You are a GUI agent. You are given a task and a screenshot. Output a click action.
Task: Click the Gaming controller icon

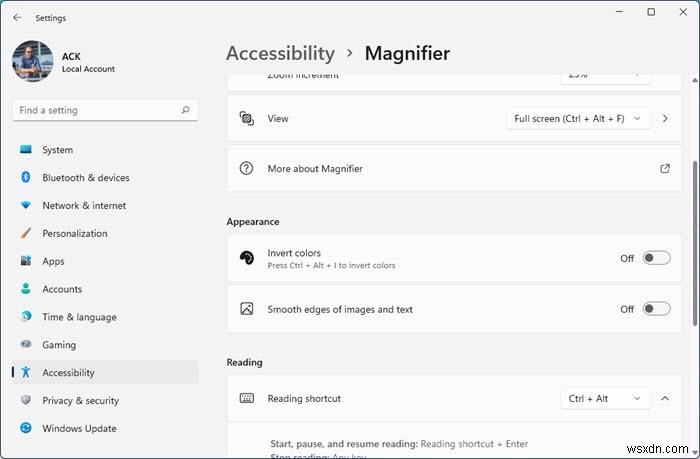tap(26, 344)
